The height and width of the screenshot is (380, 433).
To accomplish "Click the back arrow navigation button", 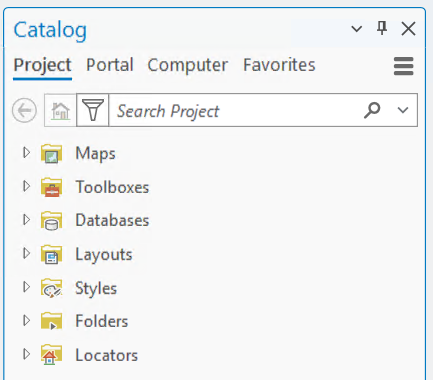I will coord(24,110).
